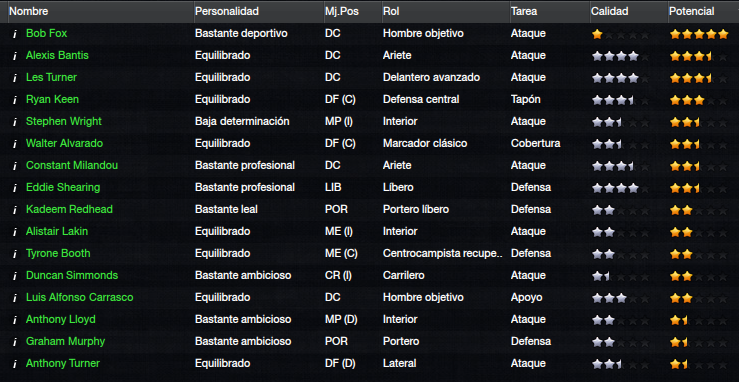
Task: Select Graham Murphy player name
Action: tap(66, 341)
